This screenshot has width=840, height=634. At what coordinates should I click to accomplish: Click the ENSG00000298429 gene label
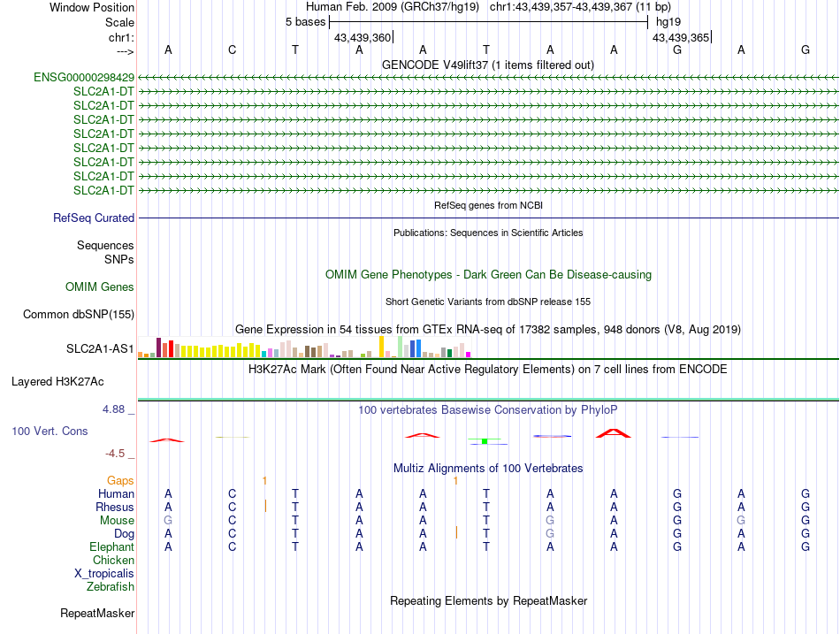(x=84, y=77)
